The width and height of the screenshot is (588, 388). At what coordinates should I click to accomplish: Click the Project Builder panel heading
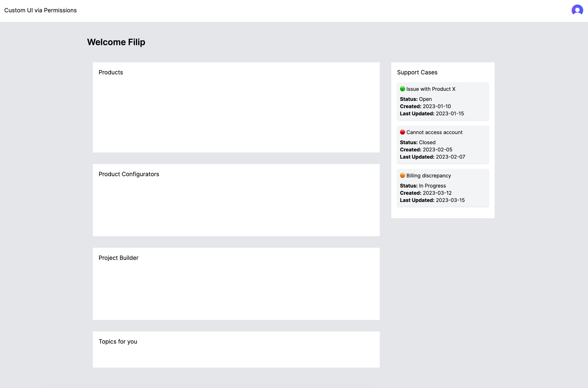(x=118, y=258)
